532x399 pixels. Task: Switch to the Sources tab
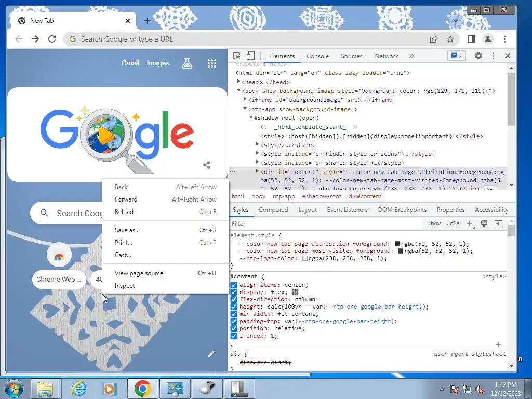(x=352, y=56)
